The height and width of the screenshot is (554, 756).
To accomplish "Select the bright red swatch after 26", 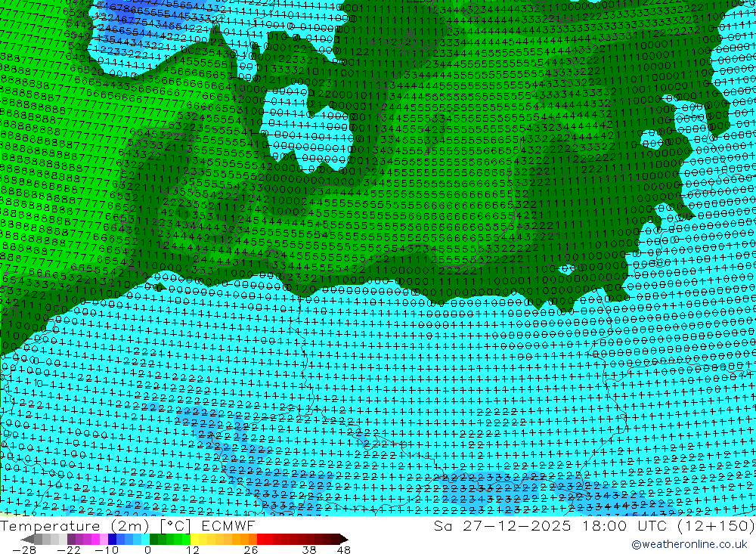I will [x=261, y=539].
